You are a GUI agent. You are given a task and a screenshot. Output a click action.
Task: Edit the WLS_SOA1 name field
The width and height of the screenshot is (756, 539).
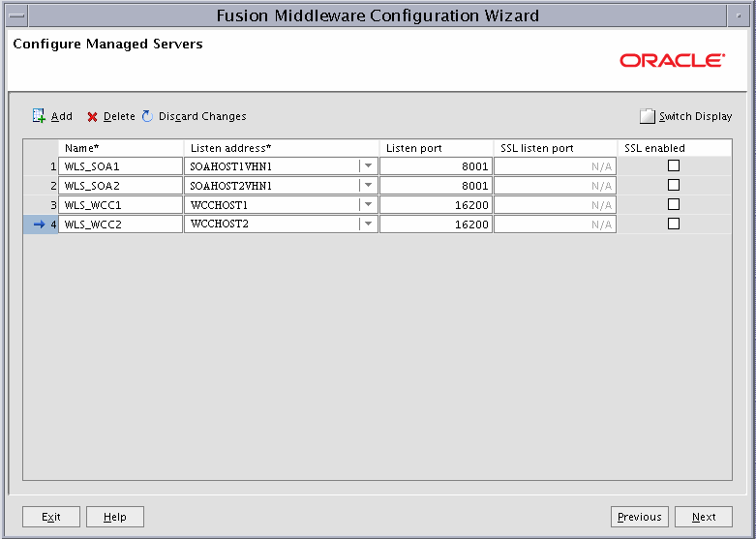pyautogui.click(x=121, y=165)
